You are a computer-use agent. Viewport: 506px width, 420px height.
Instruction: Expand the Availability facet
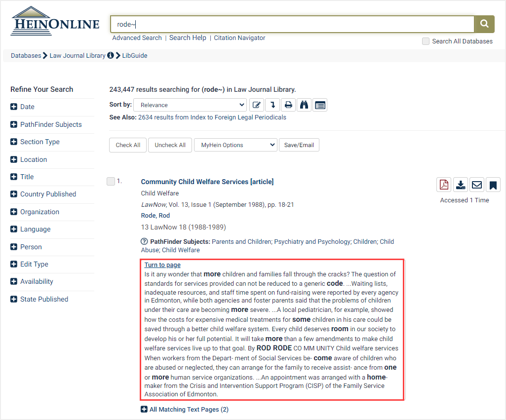tap(13, 281)
